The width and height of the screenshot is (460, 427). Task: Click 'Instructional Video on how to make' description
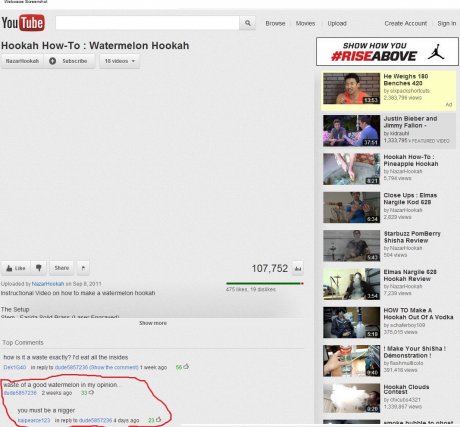pyautogui.click(x=78, y=293)
